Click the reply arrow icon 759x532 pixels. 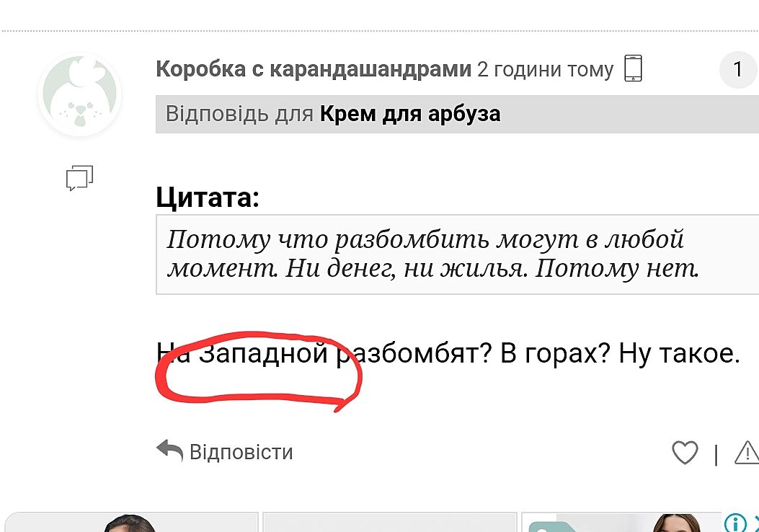coord(170,451)
